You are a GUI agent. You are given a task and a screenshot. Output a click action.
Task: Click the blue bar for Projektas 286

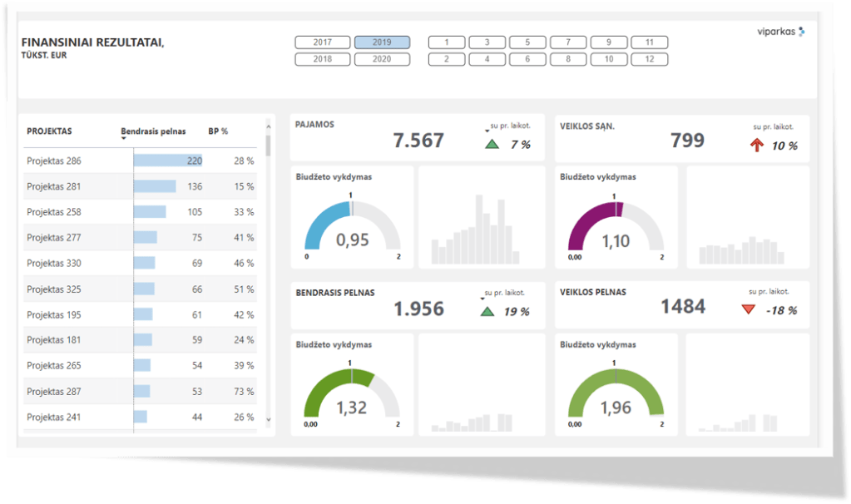click(167, 161)
